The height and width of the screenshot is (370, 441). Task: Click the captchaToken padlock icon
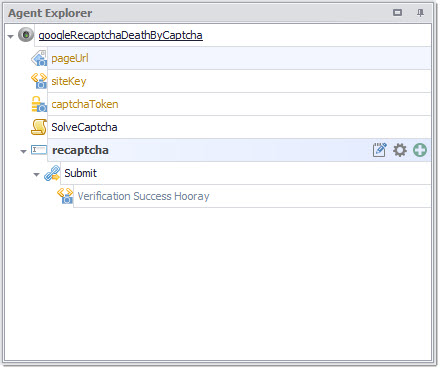39,104
